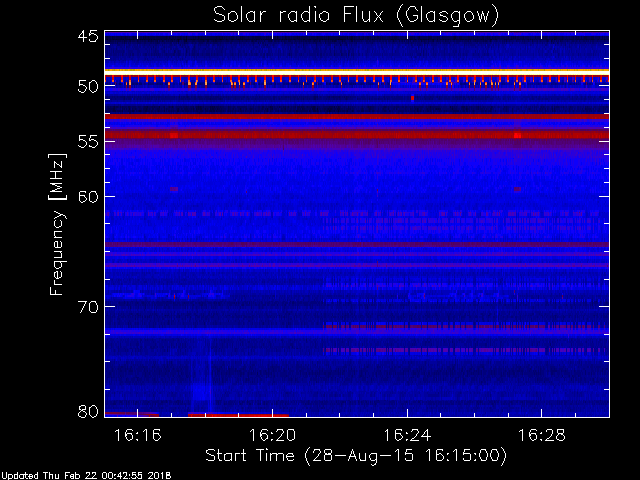Click the frequency axis label "50"

click(88, 87)
